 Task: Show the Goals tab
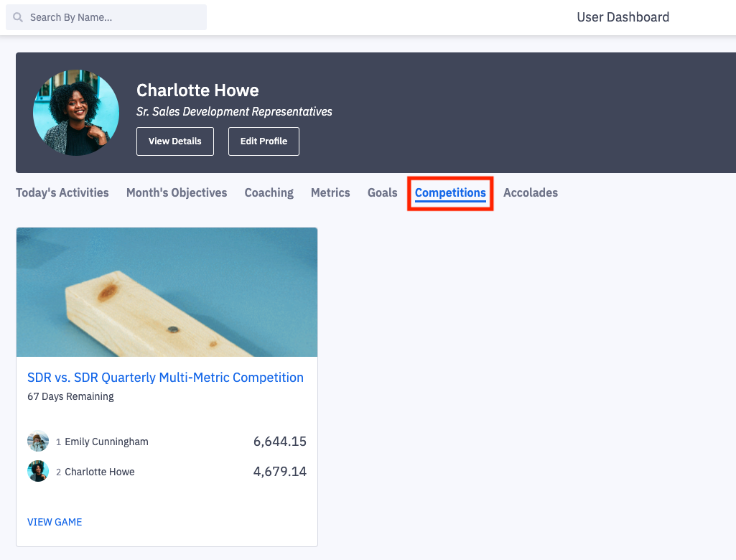click(383, 193)
